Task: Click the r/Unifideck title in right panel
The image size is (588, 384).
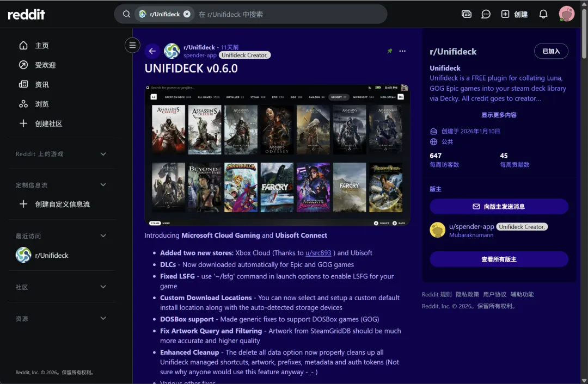Action: (453, 52)
